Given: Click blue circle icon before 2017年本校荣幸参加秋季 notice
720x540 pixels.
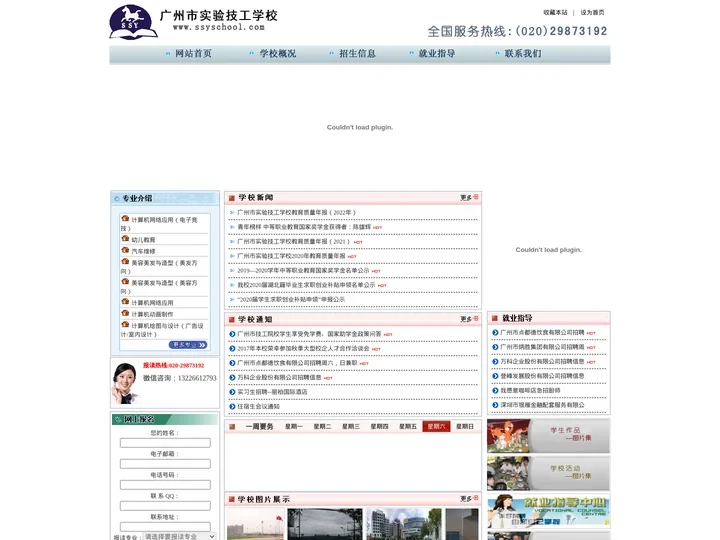Looking at the screenshot, I should [232, 349].
